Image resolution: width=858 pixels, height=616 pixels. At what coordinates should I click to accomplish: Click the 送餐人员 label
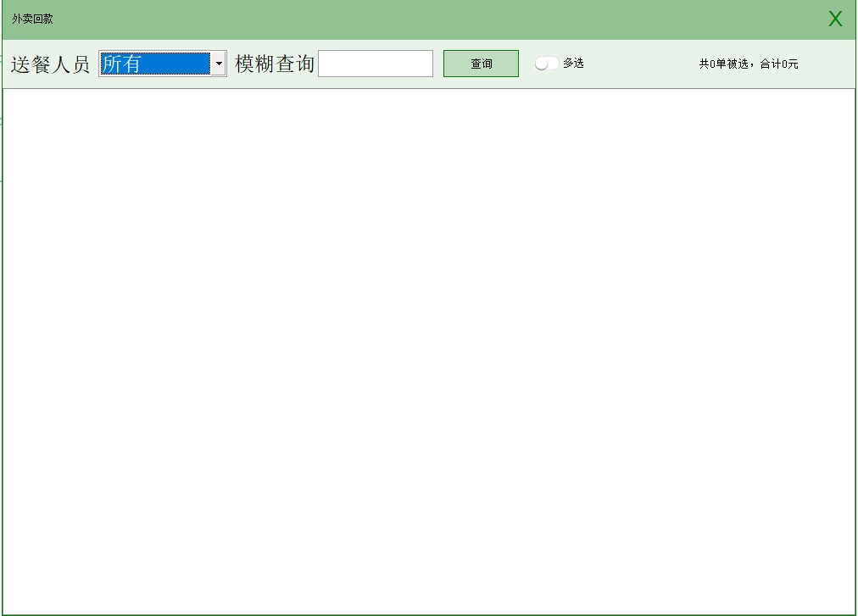coord(50,64)
